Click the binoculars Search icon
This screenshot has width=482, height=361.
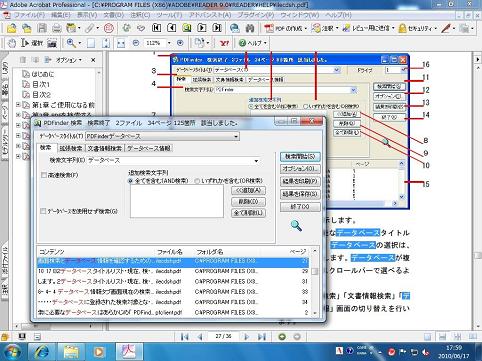tap(250, 28)
